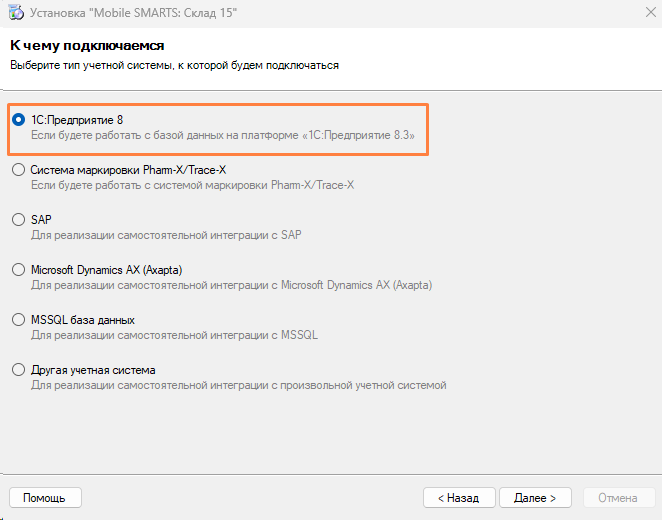
Task: Click the greyed-out Отмена button
Action: point(617,497)
